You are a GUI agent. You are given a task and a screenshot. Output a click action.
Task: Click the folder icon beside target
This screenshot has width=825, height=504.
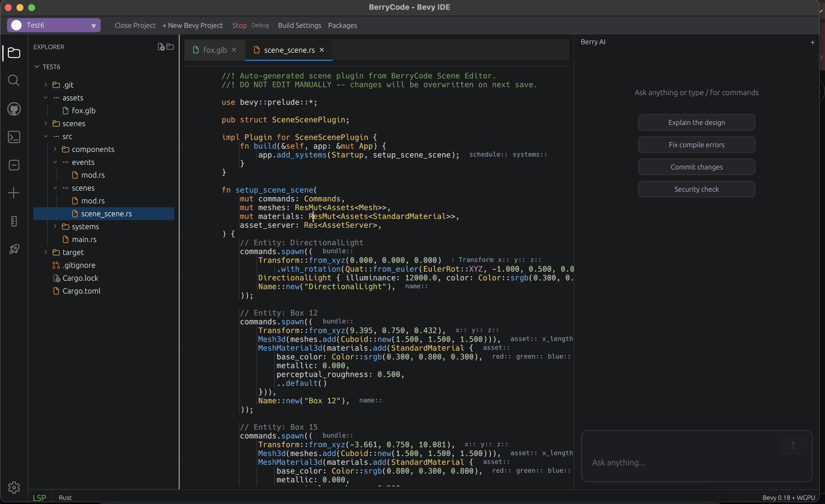coord(56,252)
